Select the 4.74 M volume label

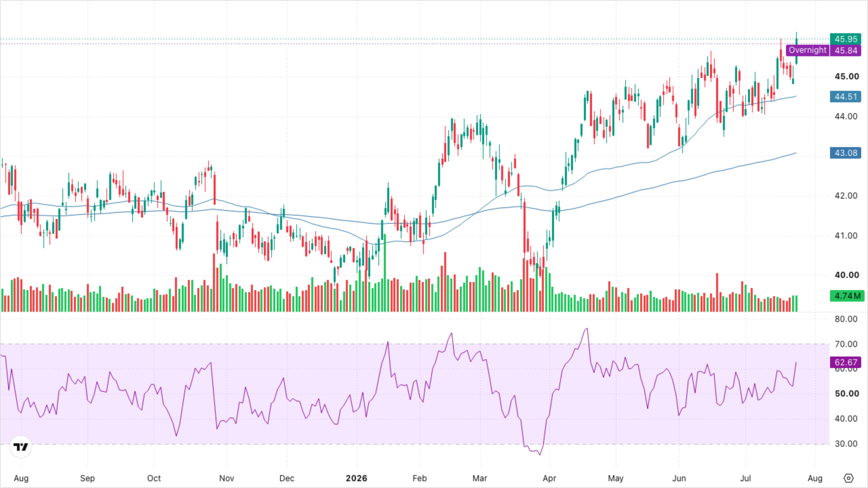coord(847,296)
